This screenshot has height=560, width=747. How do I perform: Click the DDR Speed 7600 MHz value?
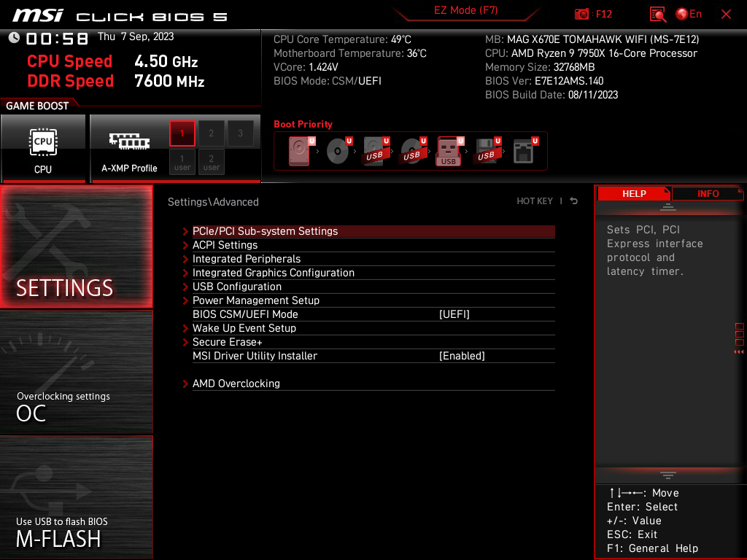point(169,81)
